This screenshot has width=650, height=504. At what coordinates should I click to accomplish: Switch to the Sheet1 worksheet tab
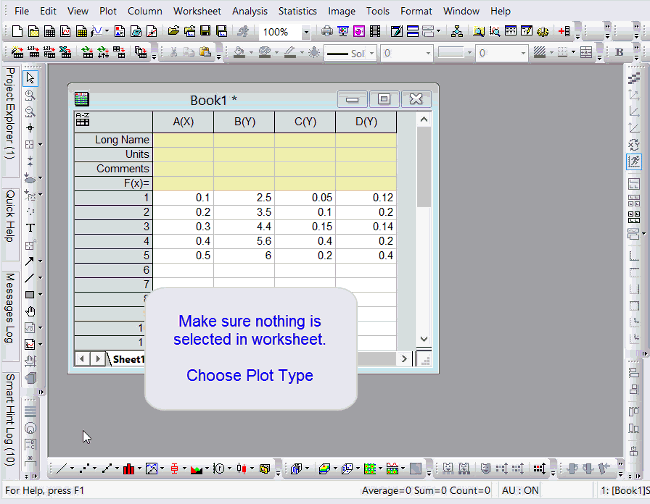[128, 359]
